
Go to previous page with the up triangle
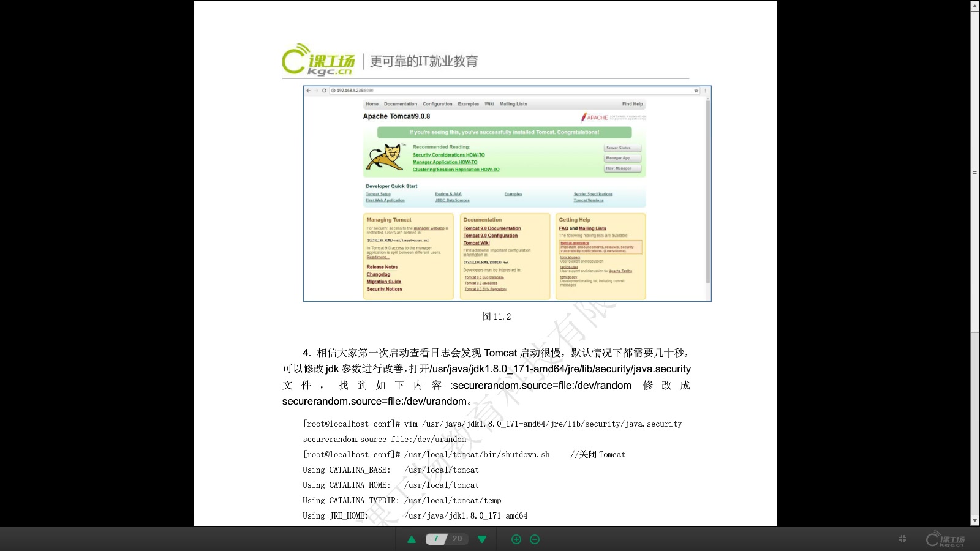click(412, 539)
